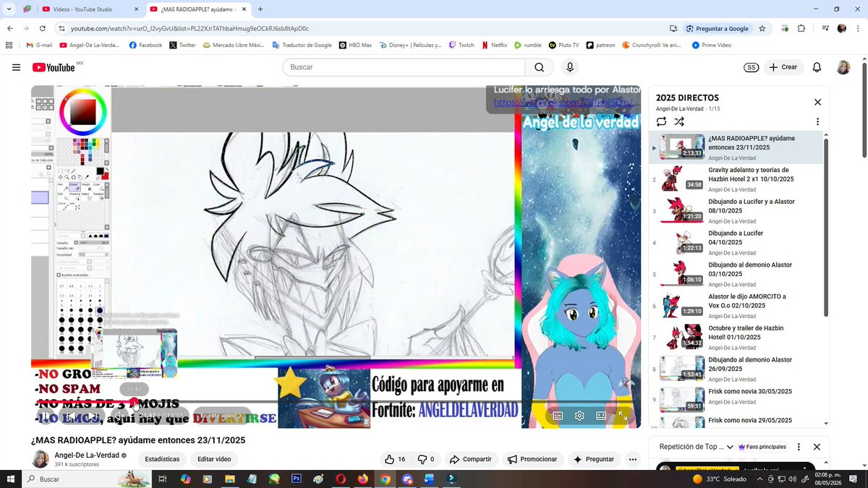
Task: Open the Angel-De La-Verdad channel avatar
Action: 41,459
